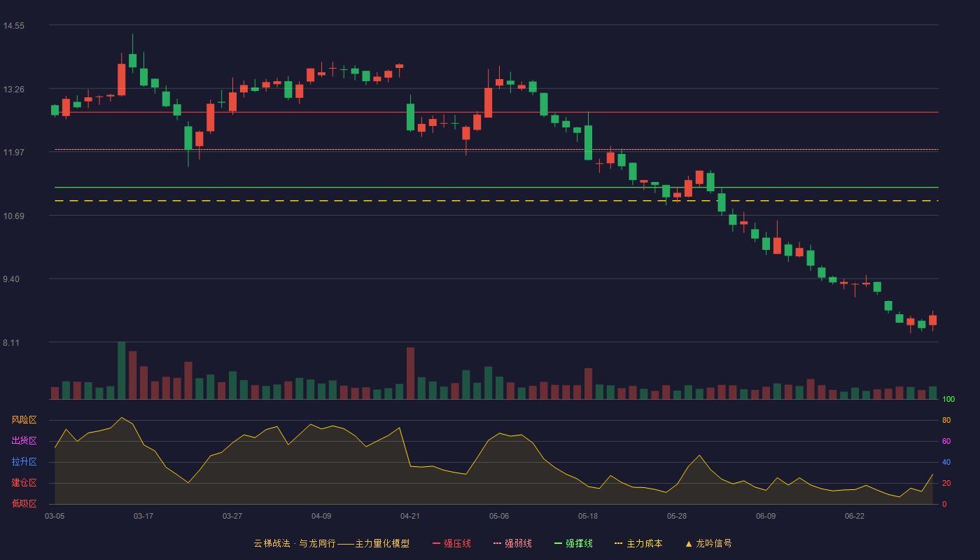980x560 pixels.
Task: Click the 14.55 price axis label
Action: pyautogui.click(x=14, y=26)
